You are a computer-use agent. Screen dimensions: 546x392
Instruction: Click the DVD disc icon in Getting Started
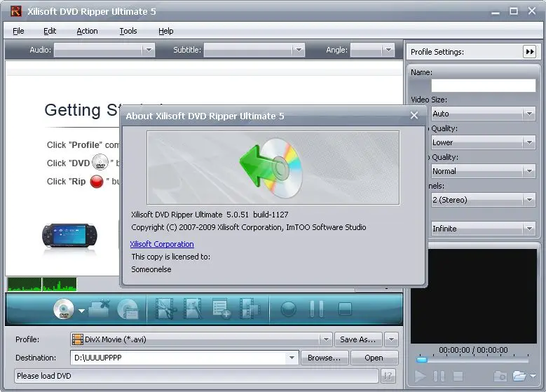click(100, 162)
